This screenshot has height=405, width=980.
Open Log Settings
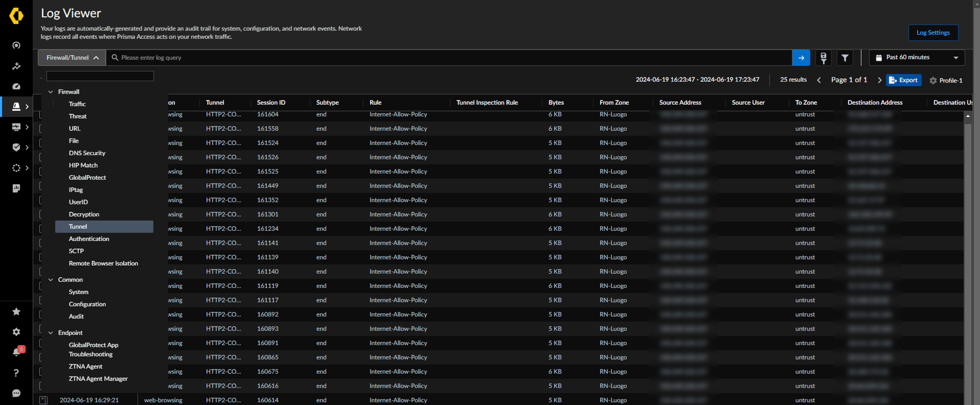point(933,33)
